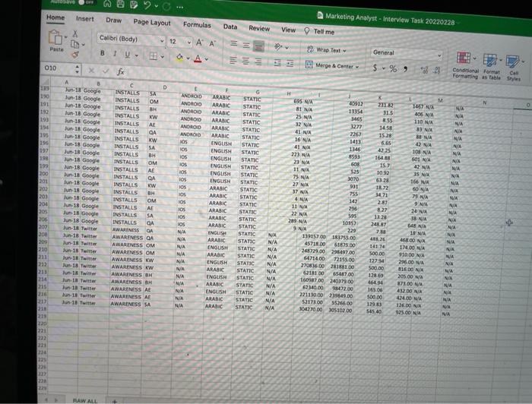Click the Comma Style icon

(x=405, y=69)
